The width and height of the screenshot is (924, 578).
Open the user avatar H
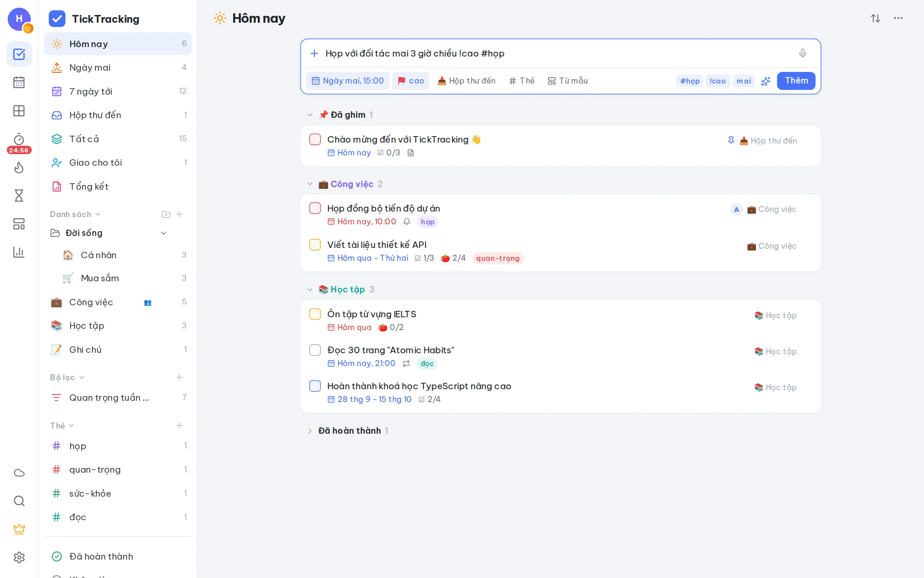coord(19,19)
